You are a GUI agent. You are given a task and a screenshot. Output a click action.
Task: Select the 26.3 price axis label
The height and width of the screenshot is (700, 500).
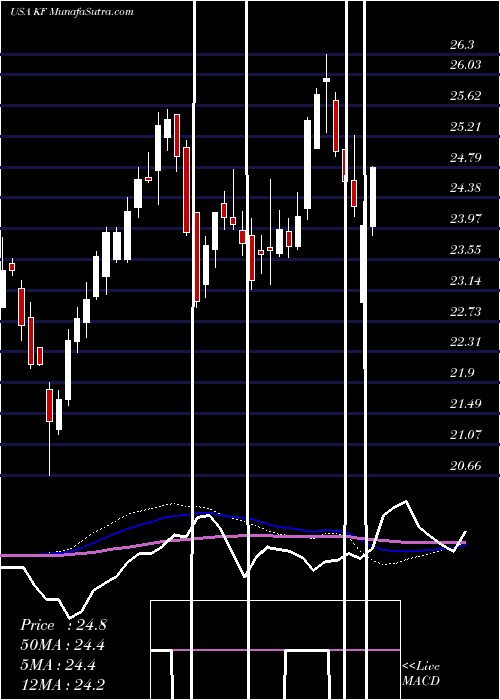tap(462, 45)
